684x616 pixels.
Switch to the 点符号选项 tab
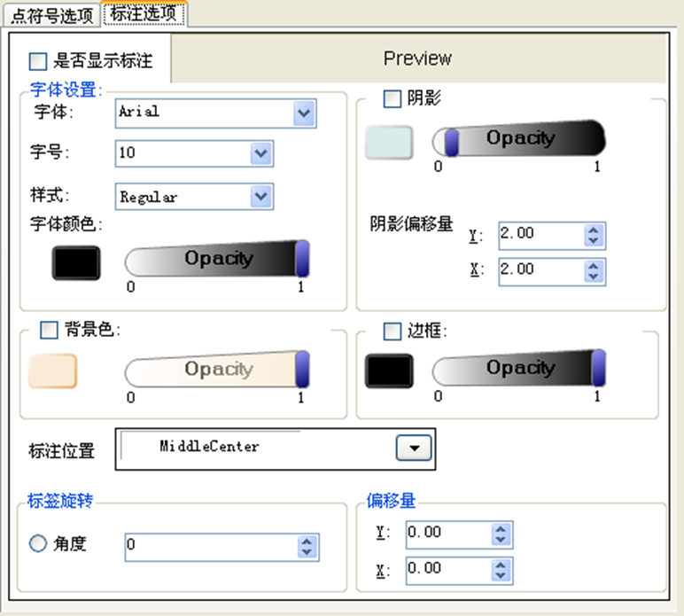[51, 16]
